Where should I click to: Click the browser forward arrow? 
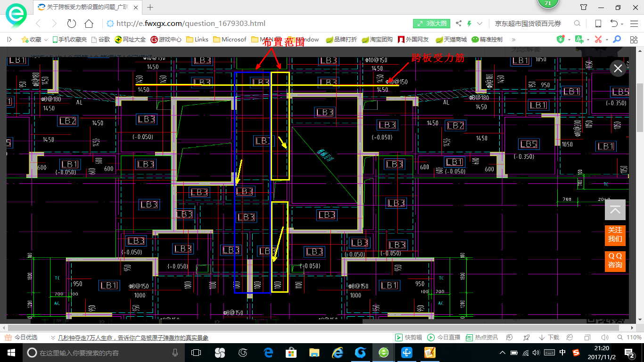click(x=54, y=24)
